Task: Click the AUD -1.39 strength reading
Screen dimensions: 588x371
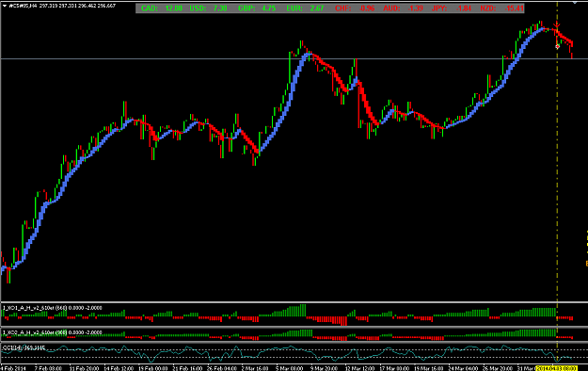Action: tap(404, 8)
